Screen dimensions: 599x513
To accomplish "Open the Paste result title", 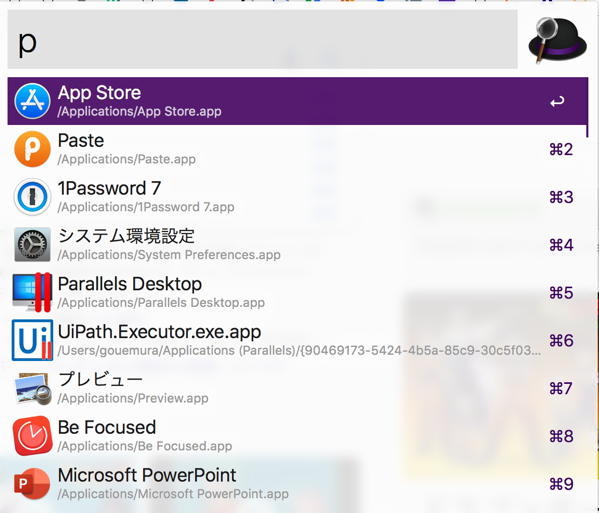I will tap(81, 141).
